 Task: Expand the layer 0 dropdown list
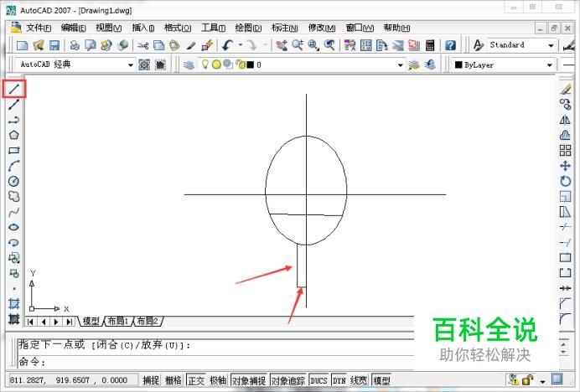coord(401,65)
